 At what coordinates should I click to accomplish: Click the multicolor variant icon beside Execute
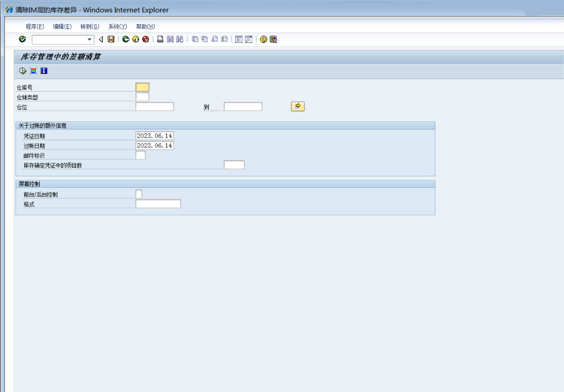(x=33, y=71)
